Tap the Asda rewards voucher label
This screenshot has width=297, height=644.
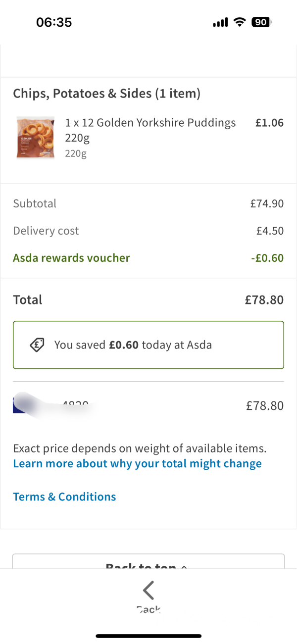click(71, 258)
